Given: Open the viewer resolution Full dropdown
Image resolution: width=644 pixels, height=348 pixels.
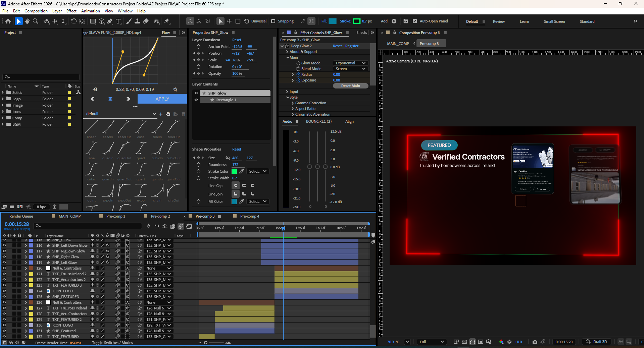Looking at the screenshot, I should pos(432,342).
